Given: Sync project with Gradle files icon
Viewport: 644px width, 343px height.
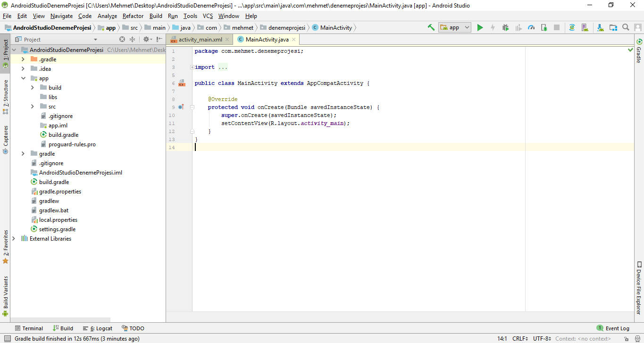Looking at the screenshot, I should coord(572,28).
